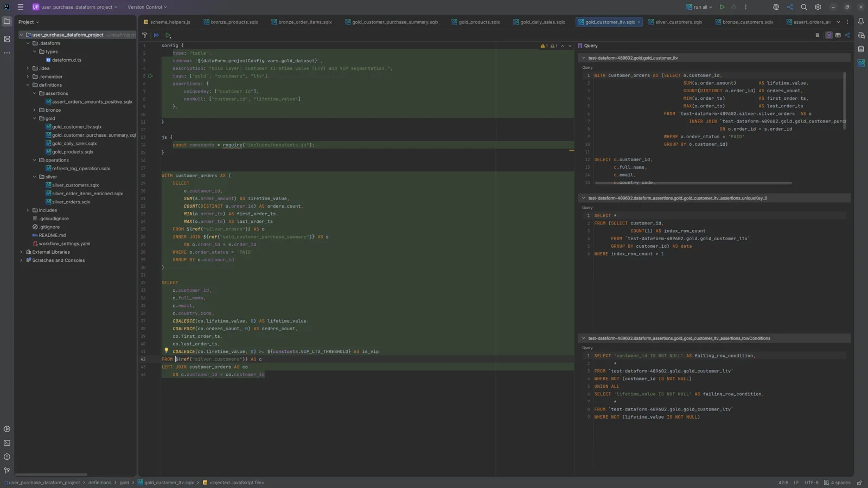Collapse the gold folder in the project tree
Viewport: 868px width, 488px height.
35,118
